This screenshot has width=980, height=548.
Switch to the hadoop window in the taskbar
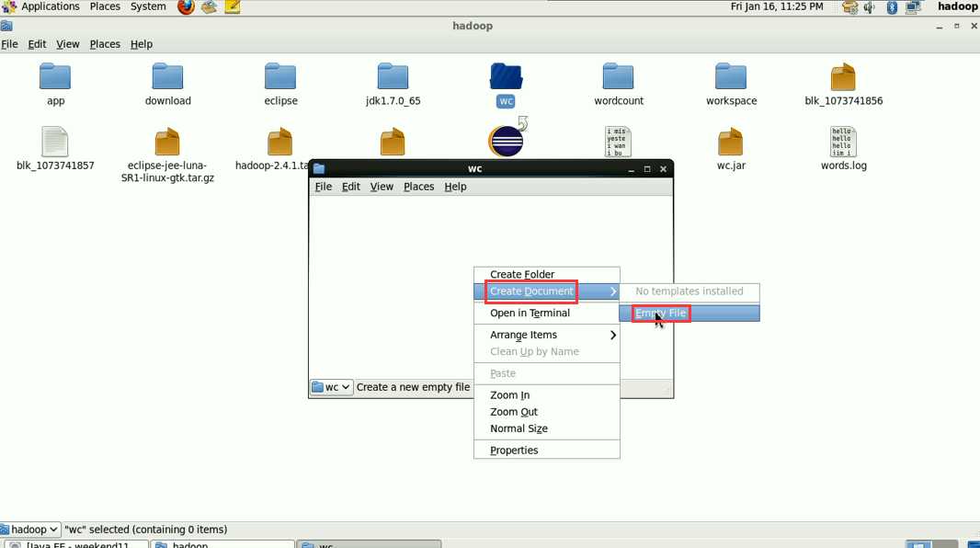pos(222,544)
